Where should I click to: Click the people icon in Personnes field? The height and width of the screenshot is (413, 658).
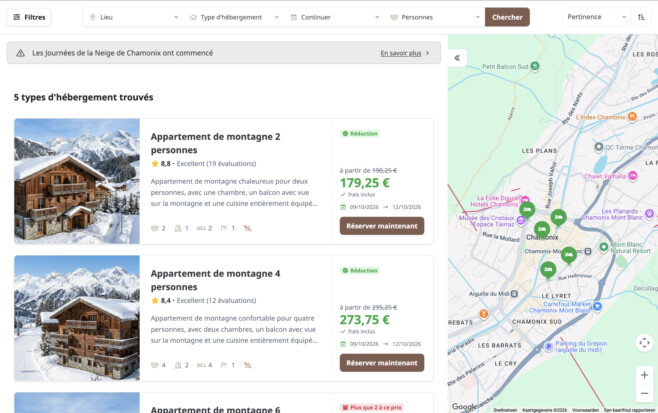point(394,17)
